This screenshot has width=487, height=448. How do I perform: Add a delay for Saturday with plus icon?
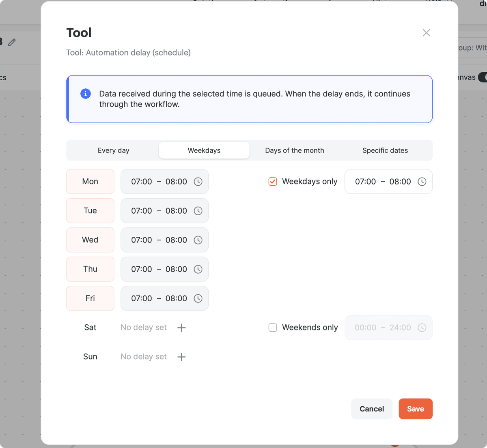pos(181,328)
